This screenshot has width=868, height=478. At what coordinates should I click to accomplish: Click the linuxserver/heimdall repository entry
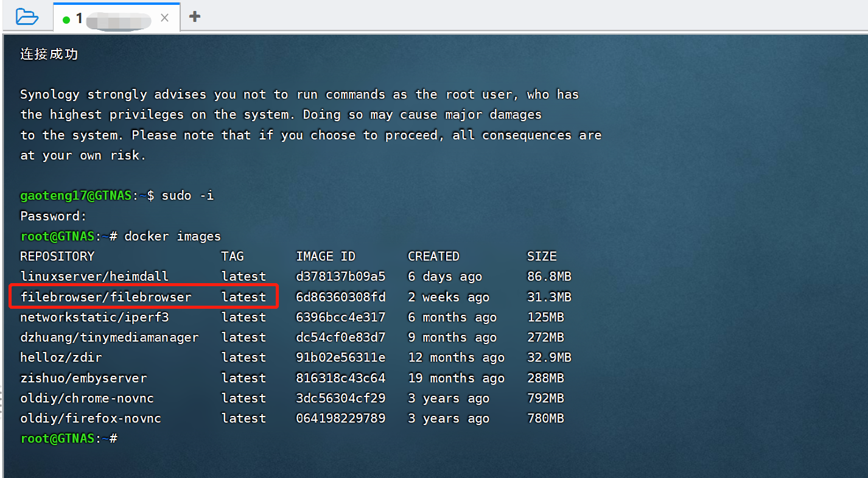(94, 276)
